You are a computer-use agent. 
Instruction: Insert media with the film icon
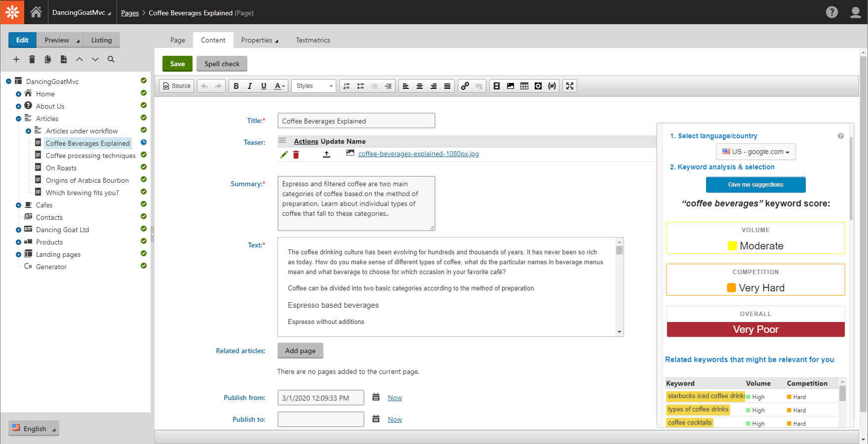[497, 86]
